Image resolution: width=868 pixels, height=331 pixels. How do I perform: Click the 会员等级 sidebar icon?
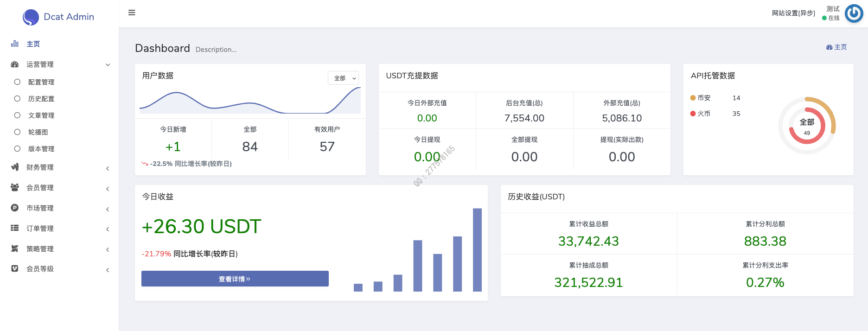coord(15,268)
